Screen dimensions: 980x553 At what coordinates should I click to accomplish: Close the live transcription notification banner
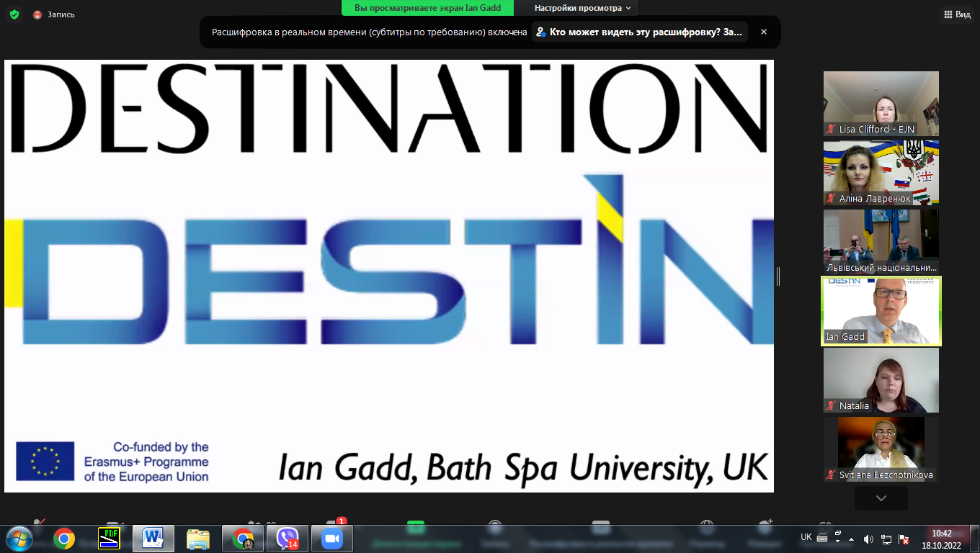click(x=764, y=32)
